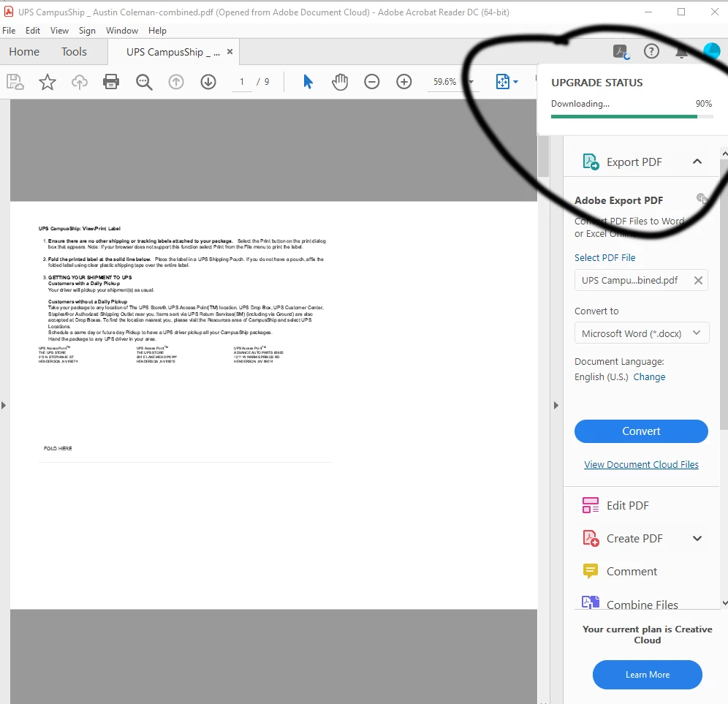Click the sign tool icon in the header

(x=621, y=52)
